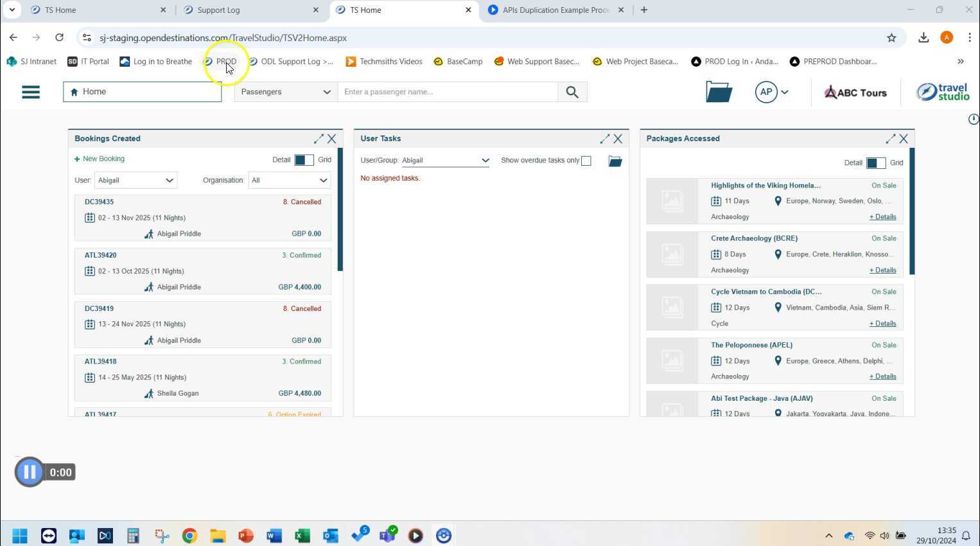Open the Chrome tab search dropdown
This screenshot has width=980, height=546.
click(12, 10)
